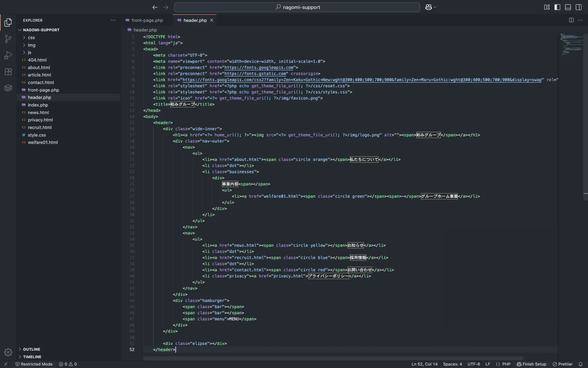This screenshot has width=588, height=368.
Task: Toggle the Secondary Side Bar
Action: 578,7
